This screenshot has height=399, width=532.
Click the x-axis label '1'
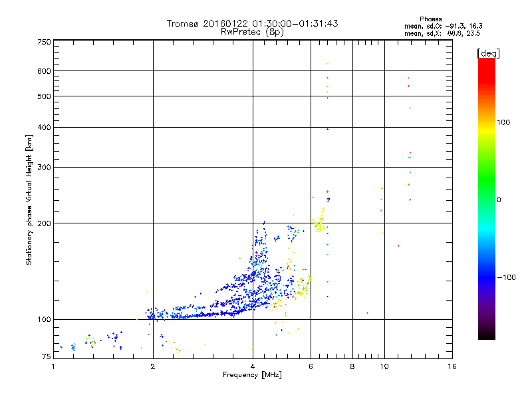point(53,366)
